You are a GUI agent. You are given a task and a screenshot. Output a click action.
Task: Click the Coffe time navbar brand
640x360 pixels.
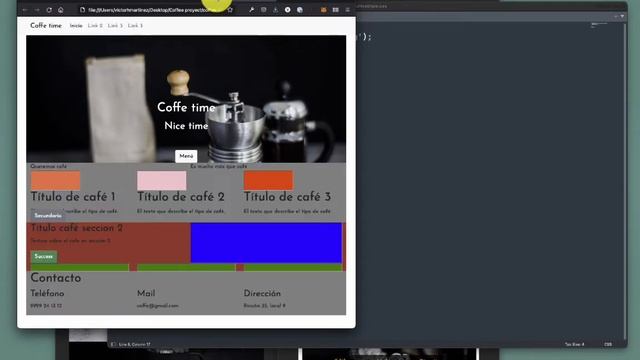coord(46,25)
